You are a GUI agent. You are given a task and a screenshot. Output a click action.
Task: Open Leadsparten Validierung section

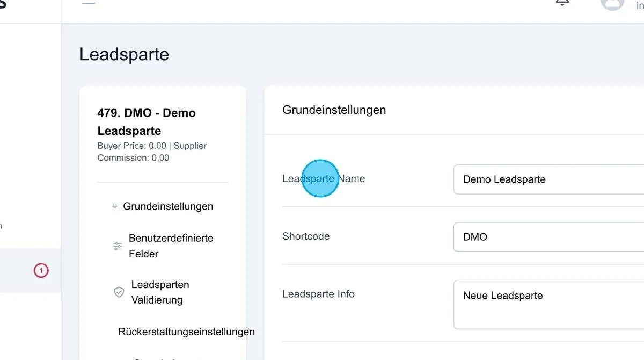coord(160,292)
